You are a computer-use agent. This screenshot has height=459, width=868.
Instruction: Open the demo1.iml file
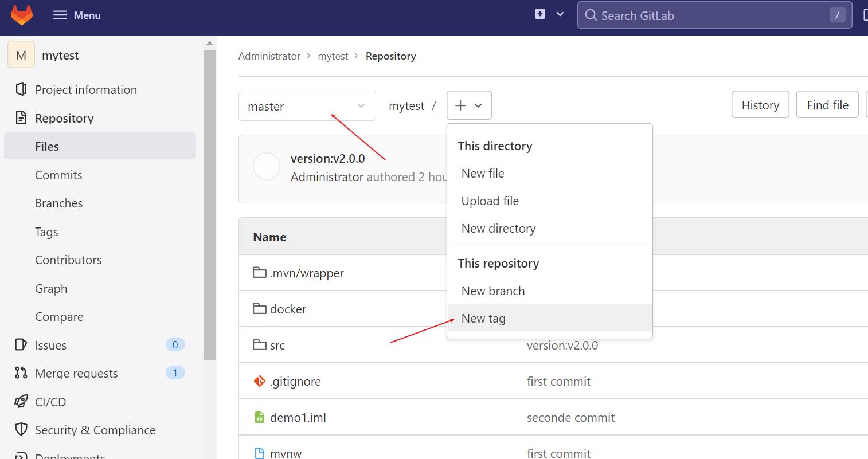298,418
